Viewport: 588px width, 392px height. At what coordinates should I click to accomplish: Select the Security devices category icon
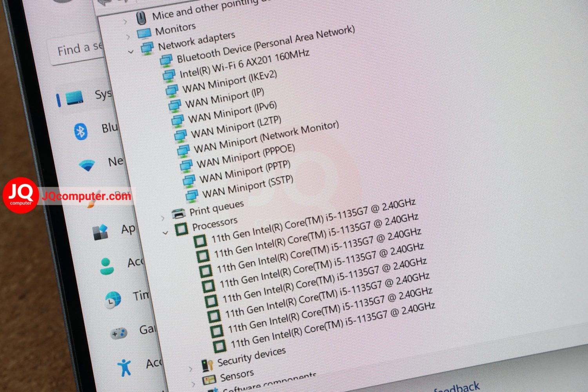[207, 365]
